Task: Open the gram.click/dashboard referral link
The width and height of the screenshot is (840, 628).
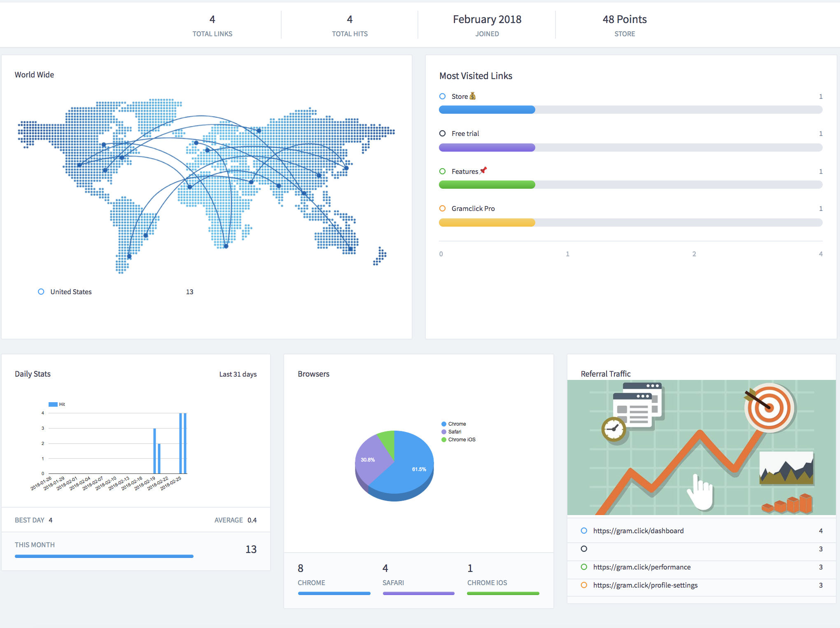Action: point(638,531)
